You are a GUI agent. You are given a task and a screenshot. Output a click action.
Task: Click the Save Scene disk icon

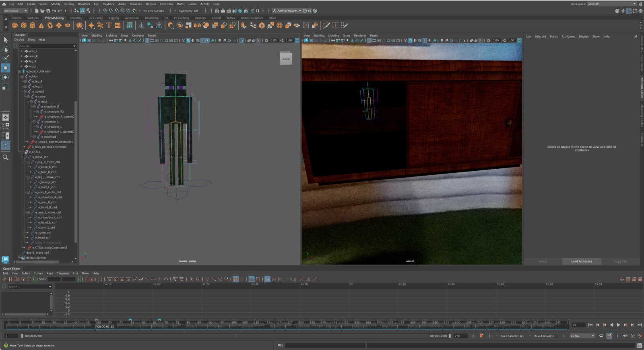pos(48,11)
